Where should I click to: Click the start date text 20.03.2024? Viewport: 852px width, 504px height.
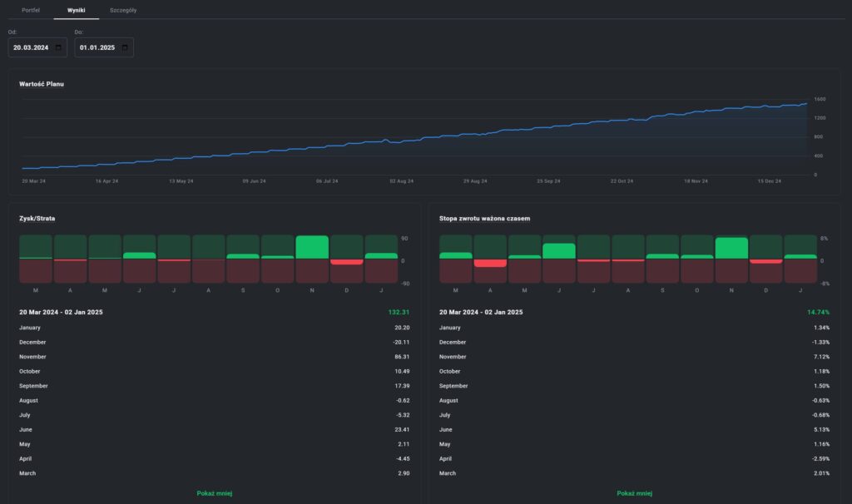click(x=31, y=48)
